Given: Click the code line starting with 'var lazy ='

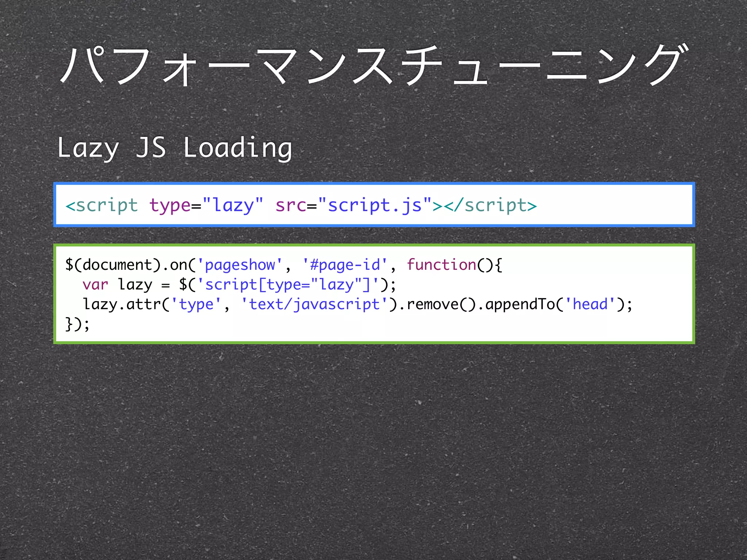Looking at the screenshot, I should [239, 285].
